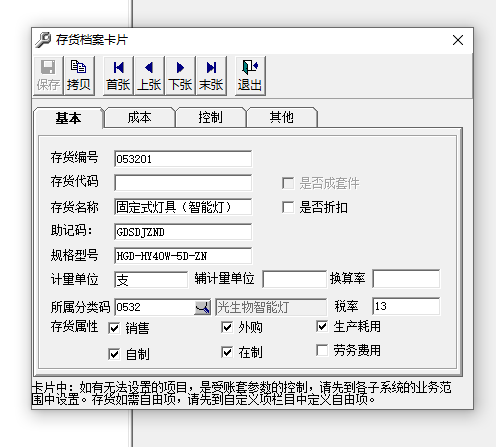Click the 拷贝 copy toolbar icon
This screenshot has height=447, width=496.
79,67
